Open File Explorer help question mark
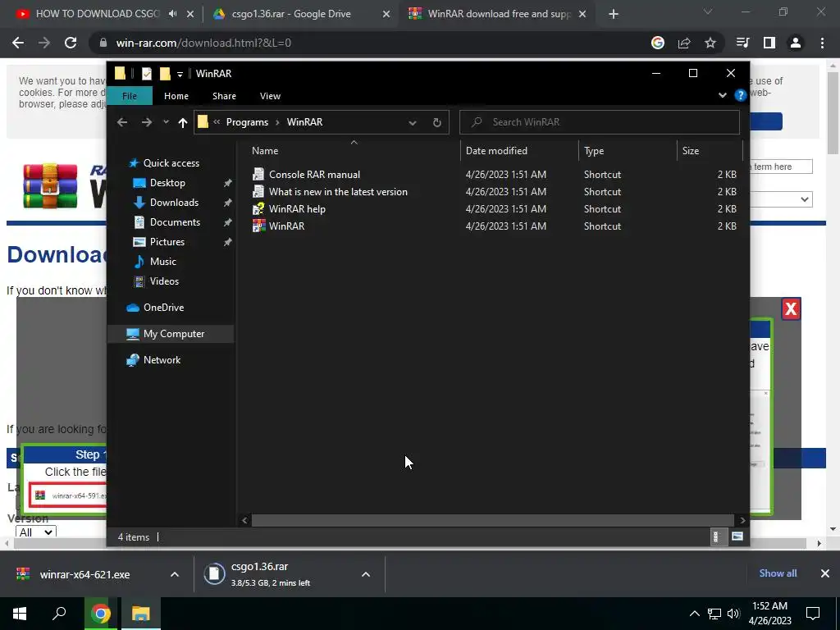Image resolution: width=840 pixels, height=630 pixels. pos(741,95)
